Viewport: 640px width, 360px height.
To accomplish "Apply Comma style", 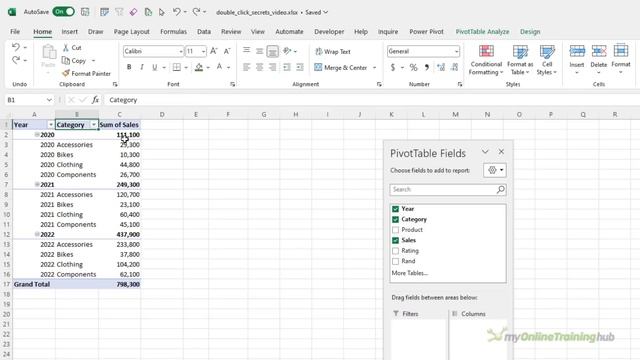I will (427, 67).
